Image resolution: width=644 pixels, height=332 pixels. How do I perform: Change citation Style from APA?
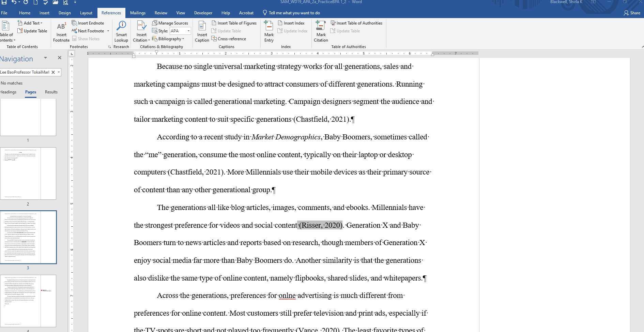pos(180,31)
